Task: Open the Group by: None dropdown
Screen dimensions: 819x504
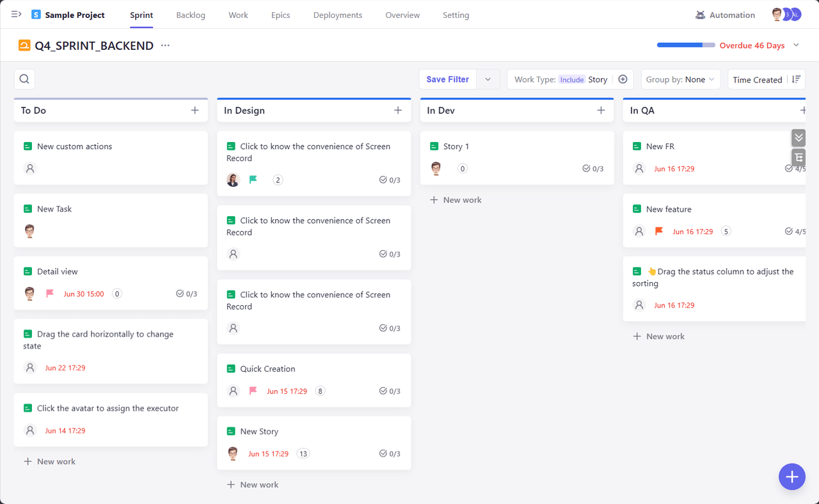Action: (680, 79)
